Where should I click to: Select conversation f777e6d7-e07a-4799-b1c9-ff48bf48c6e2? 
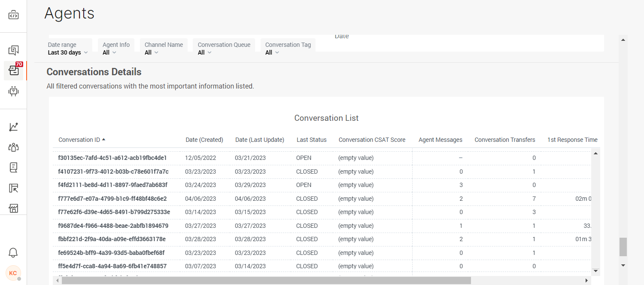pos(112,199)
